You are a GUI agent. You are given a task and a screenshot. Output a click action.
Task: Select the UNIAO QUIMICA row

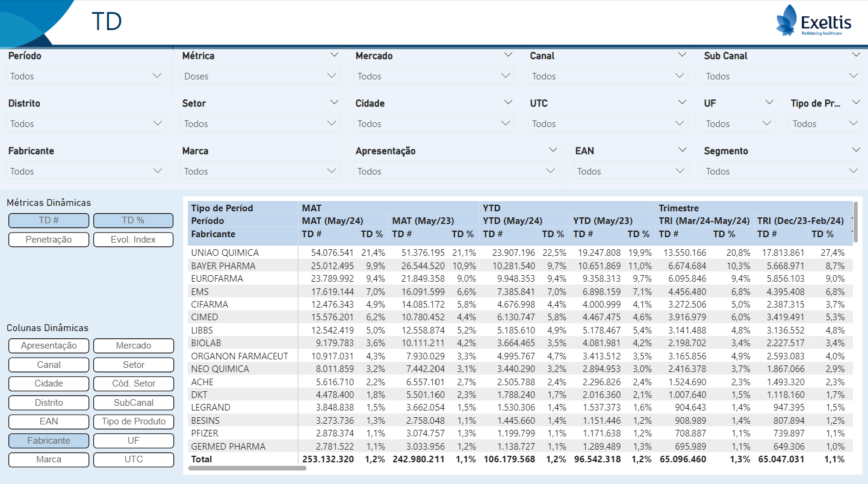pyautogui.click(x=521, y=252)
